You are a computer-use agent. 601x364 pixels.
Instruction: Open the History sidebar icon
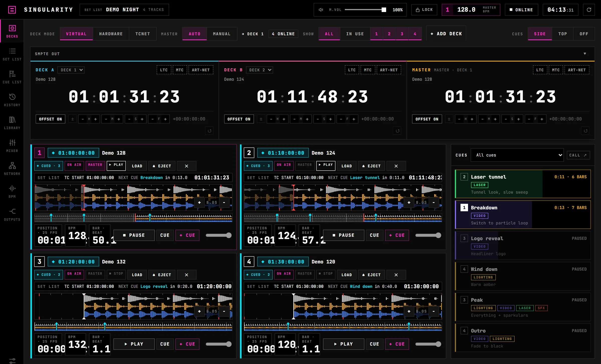tap(12, 100)
